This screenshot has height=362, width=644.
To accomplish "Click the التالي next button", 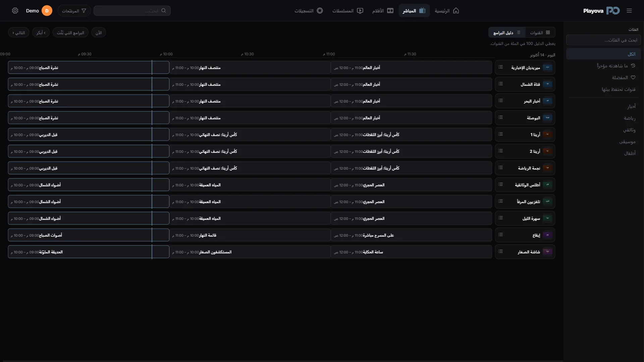I will (19, 33).
